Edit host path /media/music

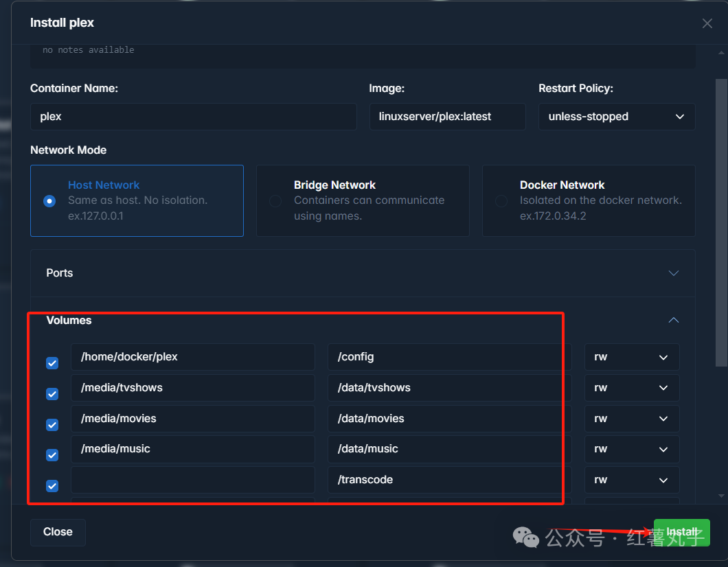coord(193,449)
